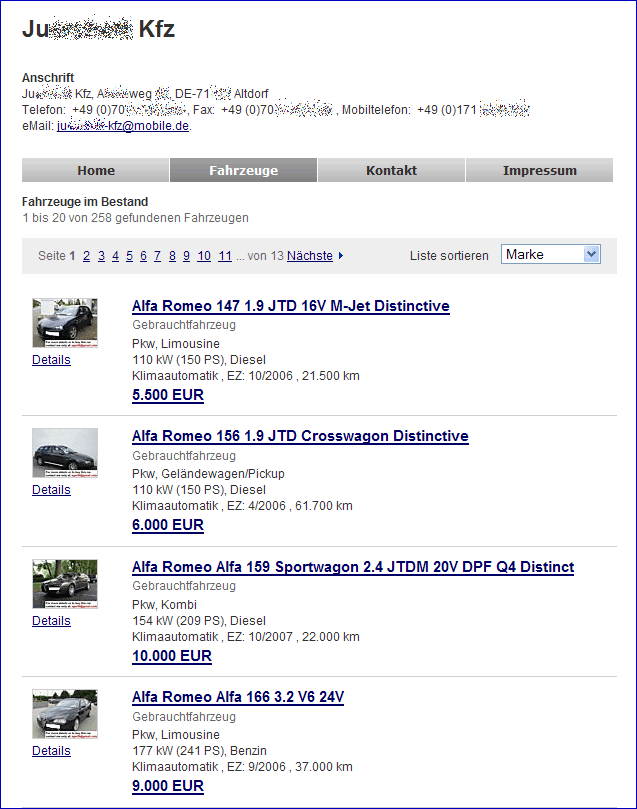Open the Alfa 159 Sportwagon listing title
The image size is (637, 809).
(353, 567)
